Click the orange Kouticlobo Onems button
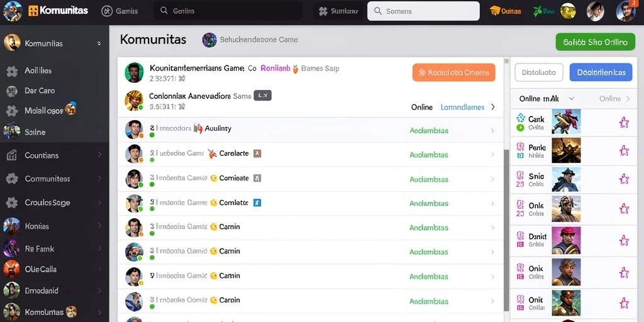This screenshot has height=322, width=644. [x=454, y=73]
